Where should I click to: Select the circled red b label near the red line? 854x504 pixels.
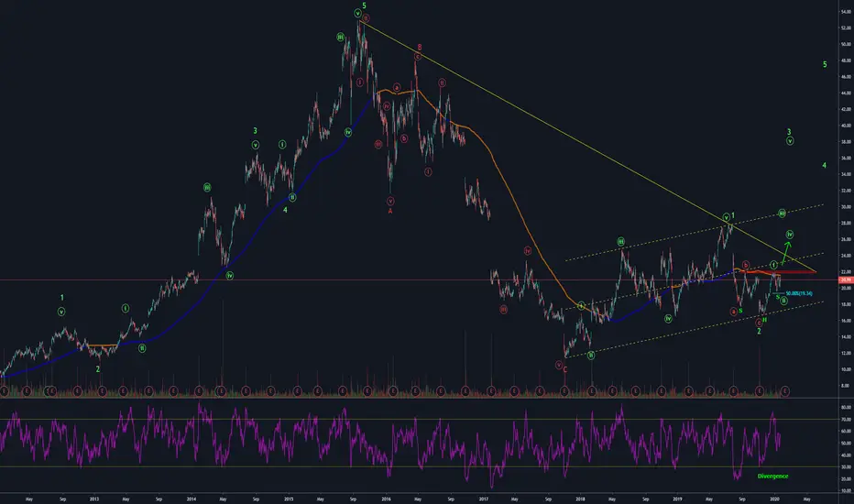(x=746, y=264)
